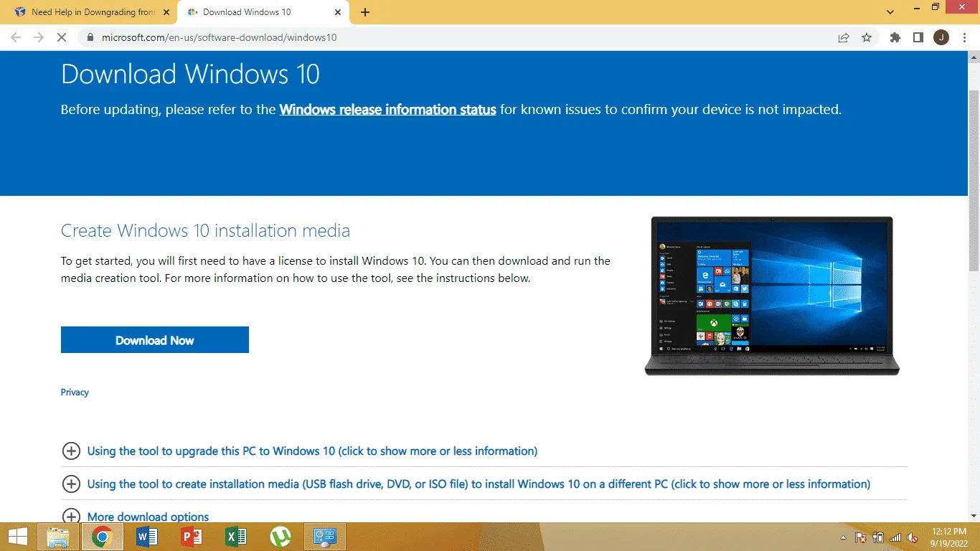View site information via the lock icon

[x=90, y=37]
